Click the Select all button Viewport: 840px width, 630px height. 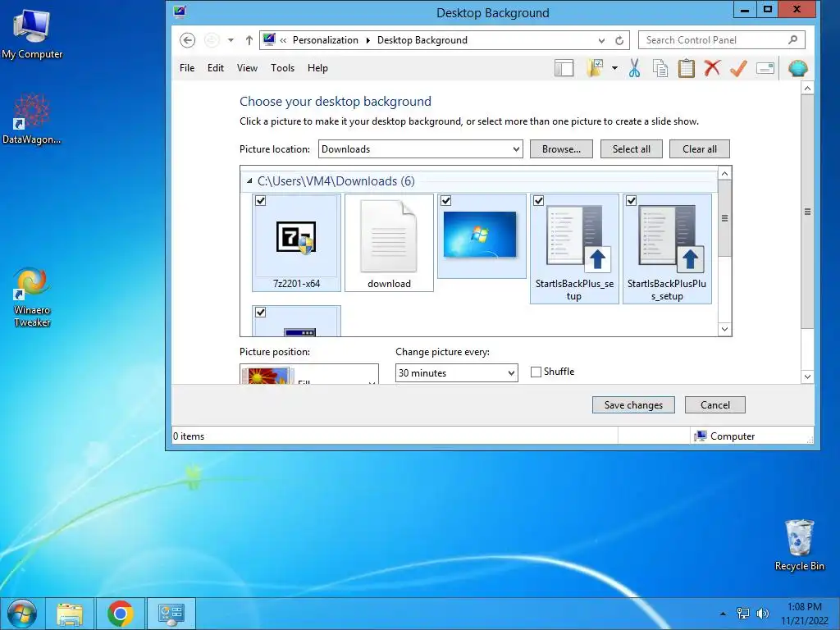(x=631, y=149)
